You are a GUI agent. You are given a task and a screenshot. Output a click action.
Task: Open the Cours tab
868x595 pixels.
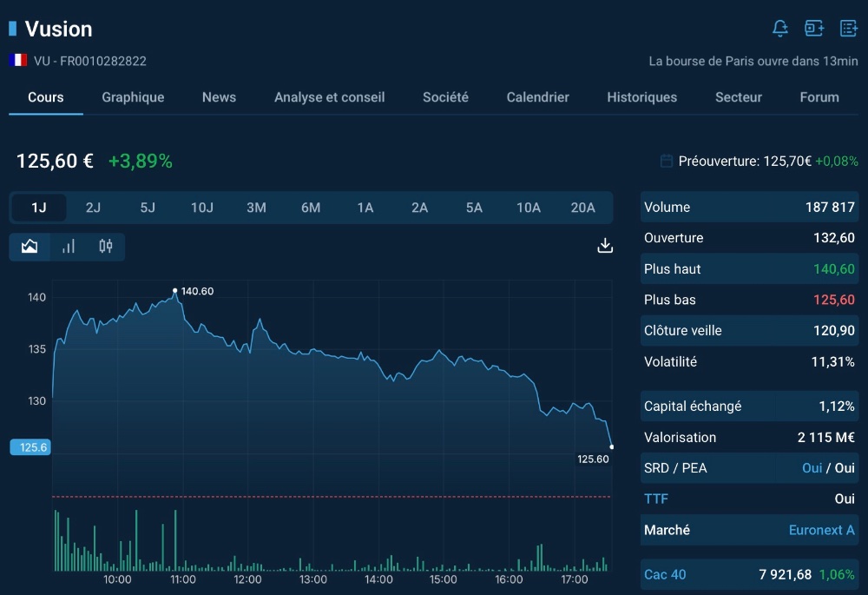click(x=46, y=97)
